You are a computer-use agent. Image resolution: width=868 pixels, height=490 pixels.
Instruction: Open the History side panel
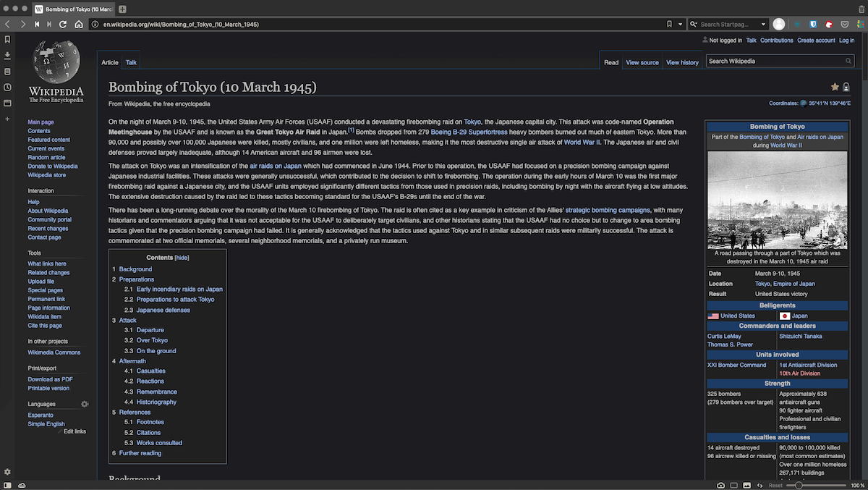[7, 87]
